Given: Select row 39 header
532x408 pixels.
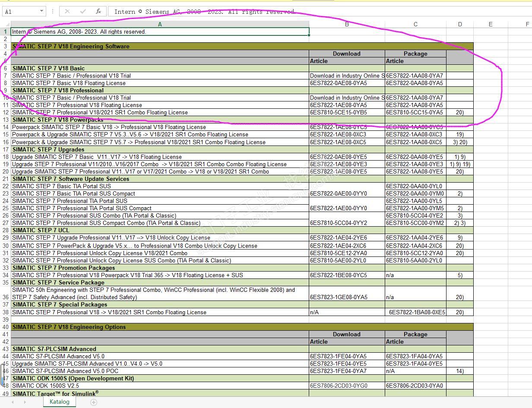Looking at the screenshot, I should pos(6,319).
